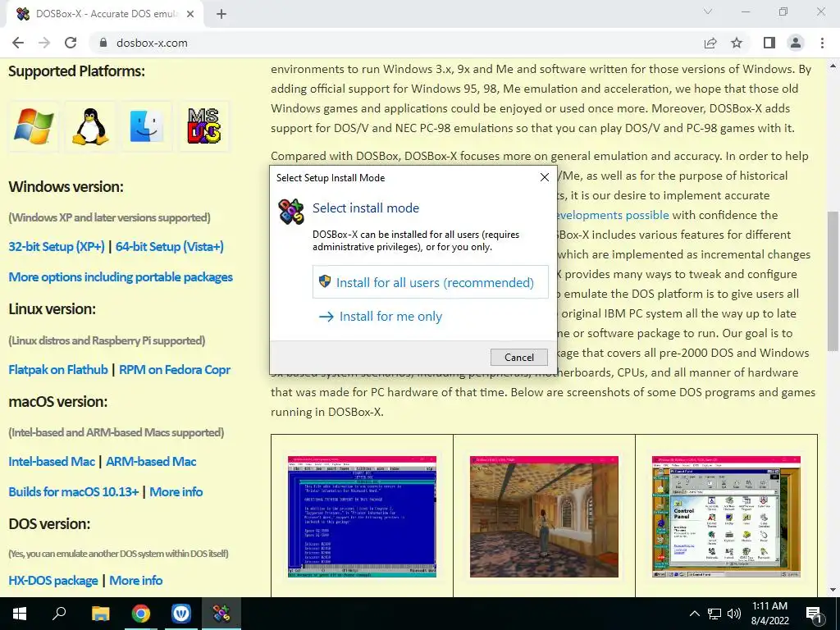The width and height of the screenshot is (840, 630).
Task: Choose Install for me only
Action: (x=381, y=316)
